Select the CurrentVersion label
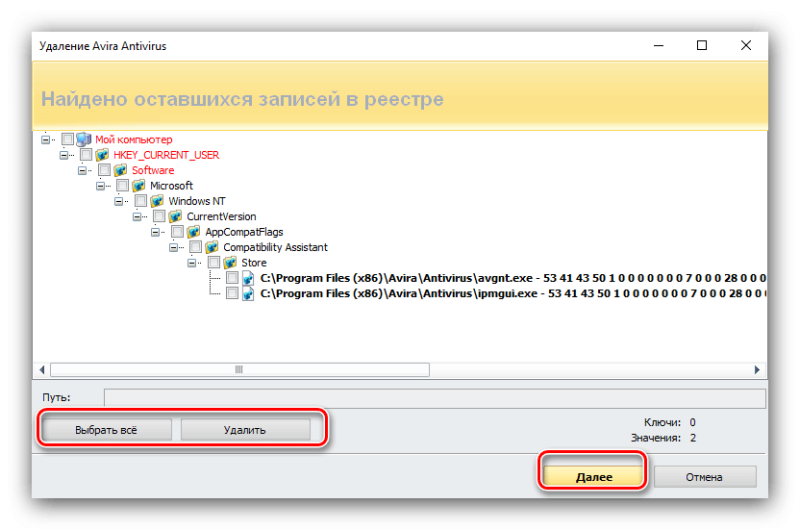The height and width of the screenshot is (530, 800). click(221, 216)
